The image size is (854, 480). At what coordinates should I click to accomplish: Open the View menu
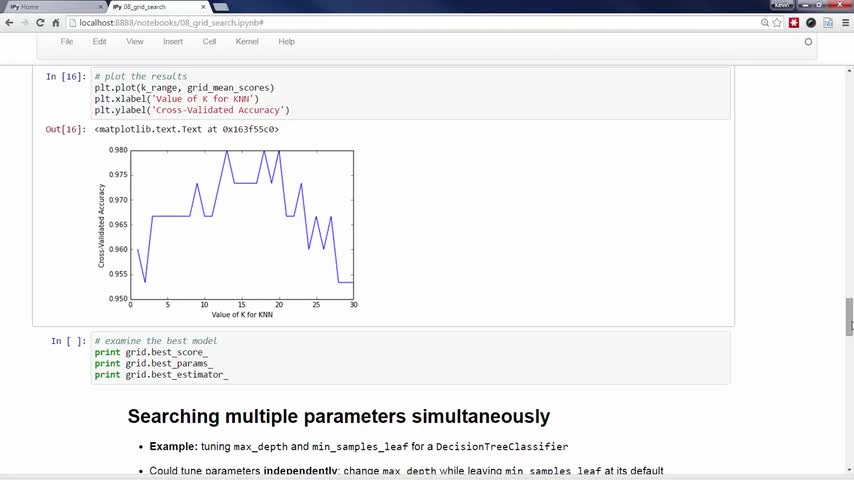135,41
